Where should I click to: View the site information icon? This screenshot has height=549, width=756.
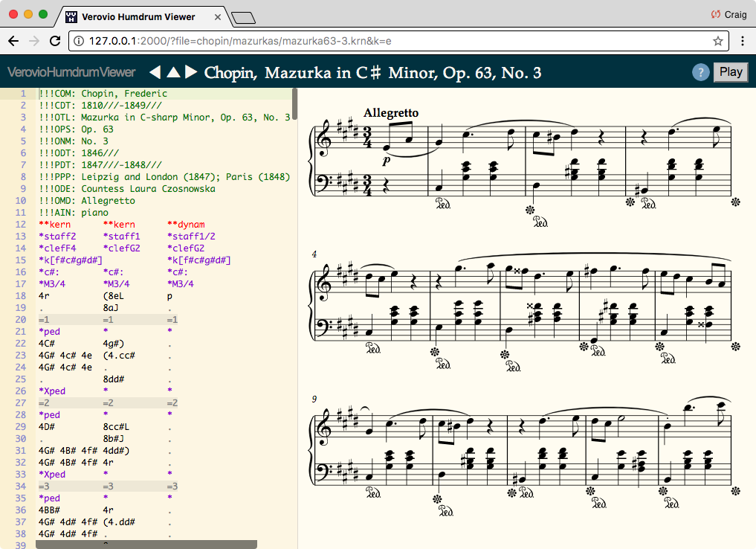click(x=78, y=41)
